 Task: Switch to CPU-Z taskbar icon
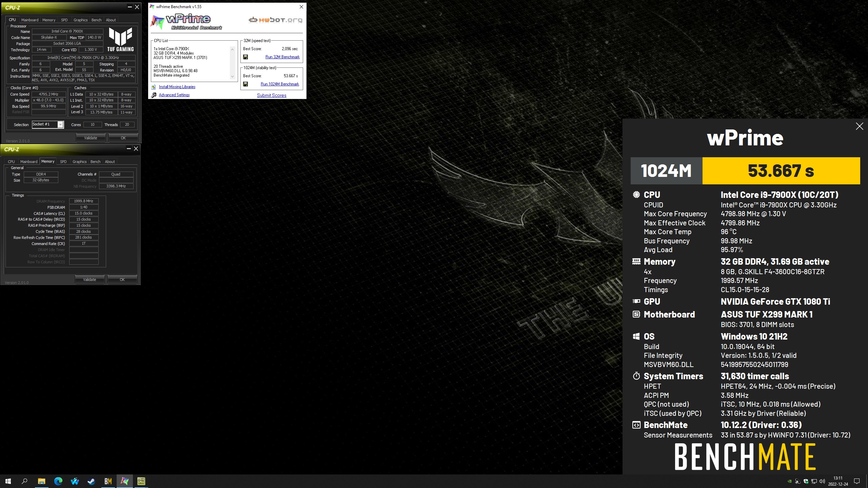pos(141,481)
